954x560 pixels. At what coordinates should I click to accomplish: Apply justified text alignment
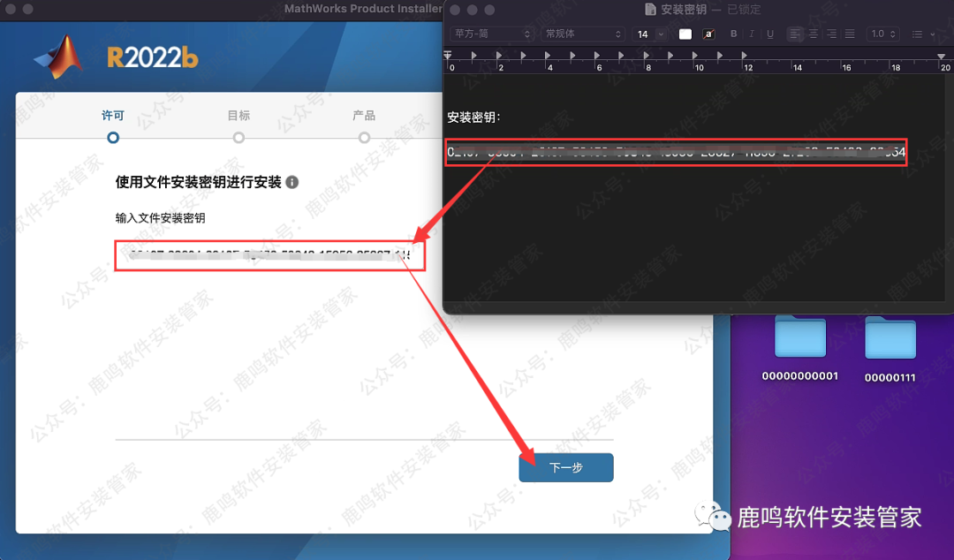click(x=848, y=34)
